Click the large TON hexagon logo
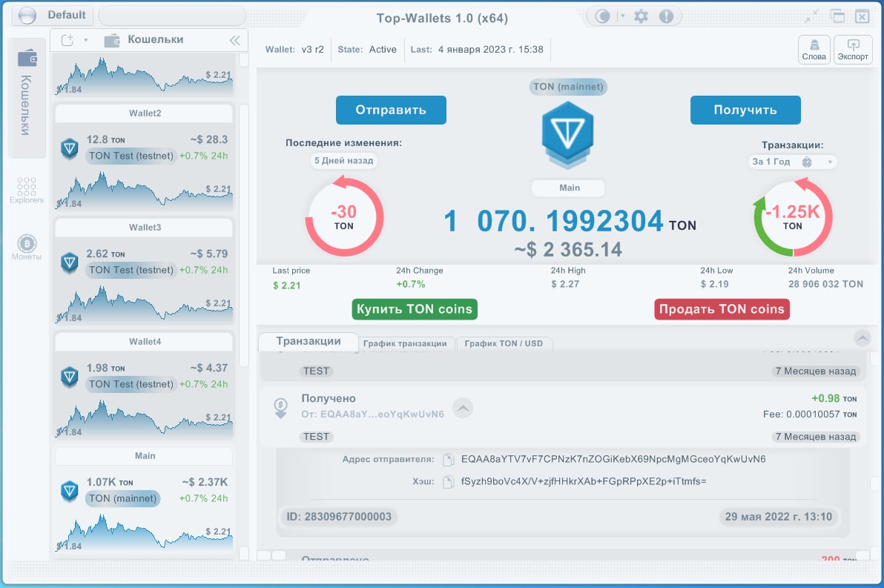 pos(568,135)
